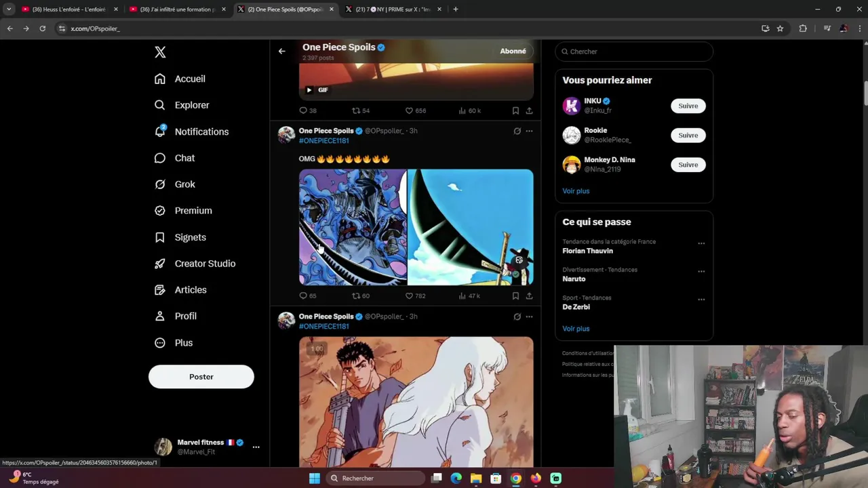Repost the post with 60 reposts
Screen dimensions: 868x488
[361, 296]
